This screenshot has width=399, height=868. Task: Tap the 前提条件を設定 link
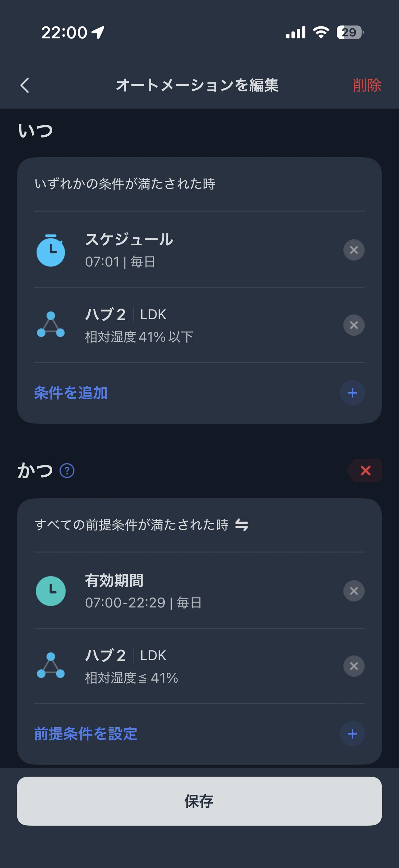86,734
